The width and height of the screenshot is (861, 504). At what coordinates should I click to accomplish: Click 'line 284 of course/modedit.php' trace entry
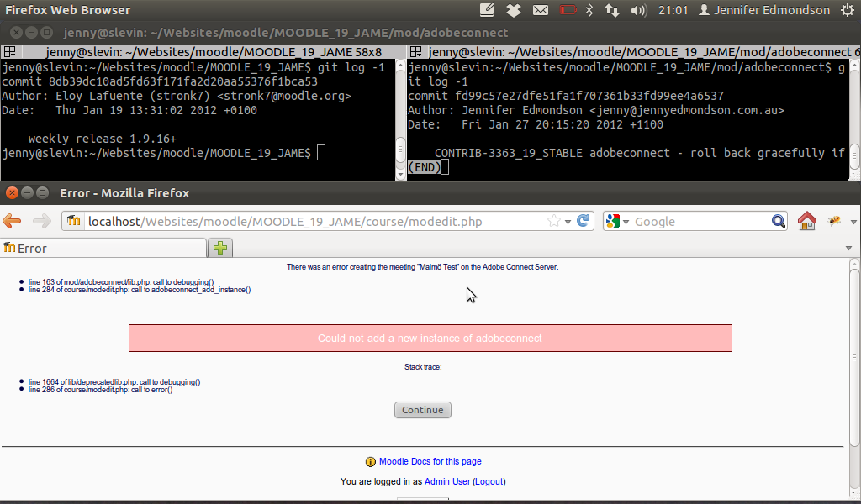point(140,290)
